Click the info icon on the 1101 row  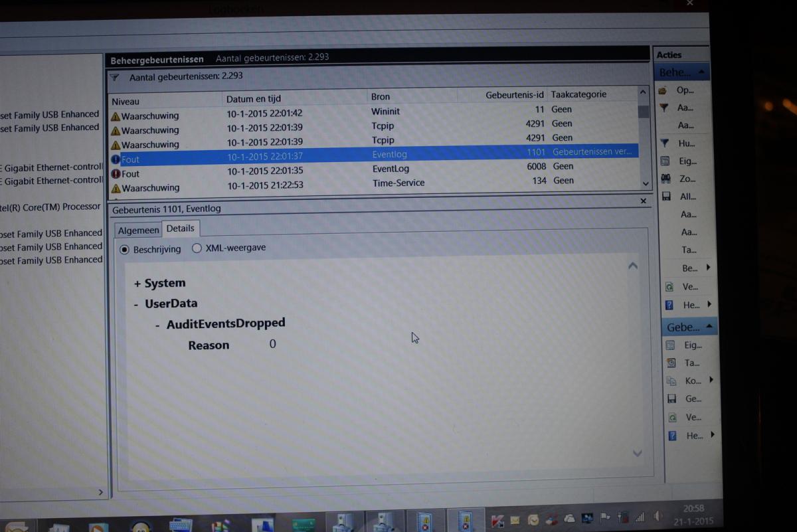(x=116, y=159)
